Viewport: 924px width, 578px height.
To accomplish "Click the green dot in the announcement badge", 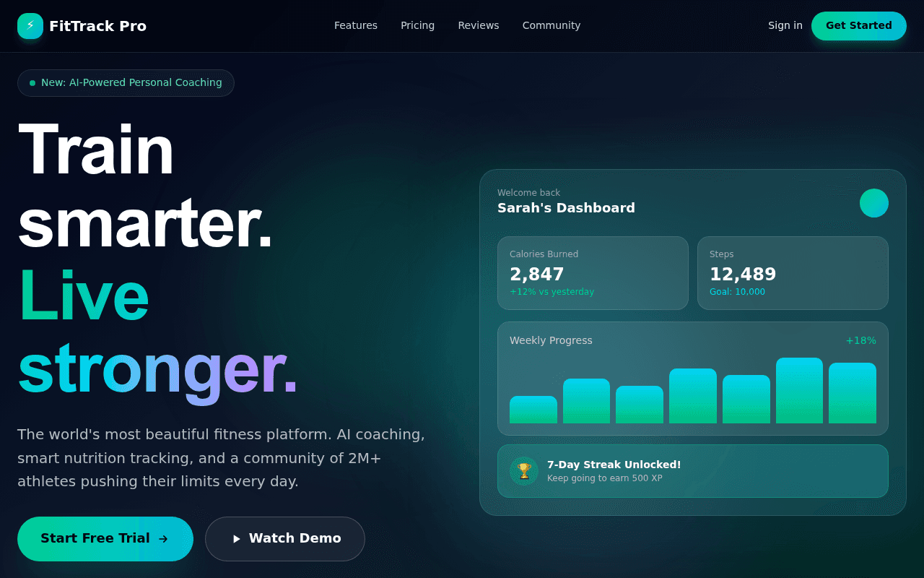I will pyautogui.click(x=32, y=83).
